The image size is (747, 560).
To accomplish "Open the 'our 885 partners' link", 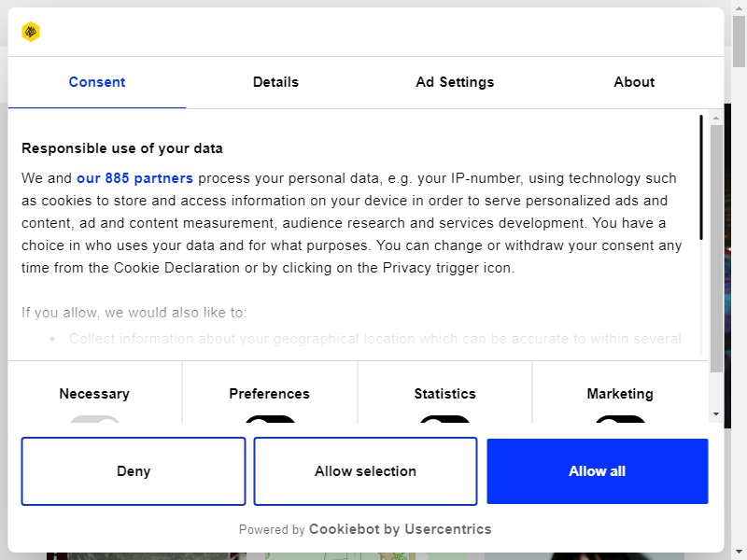I will click(x=134, y=178).
